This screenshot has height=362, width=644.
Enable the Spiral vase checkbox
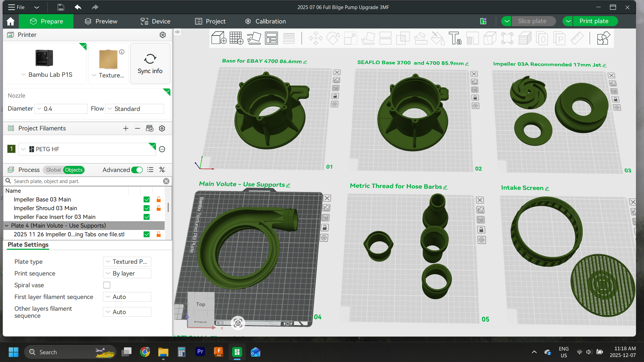107,285
